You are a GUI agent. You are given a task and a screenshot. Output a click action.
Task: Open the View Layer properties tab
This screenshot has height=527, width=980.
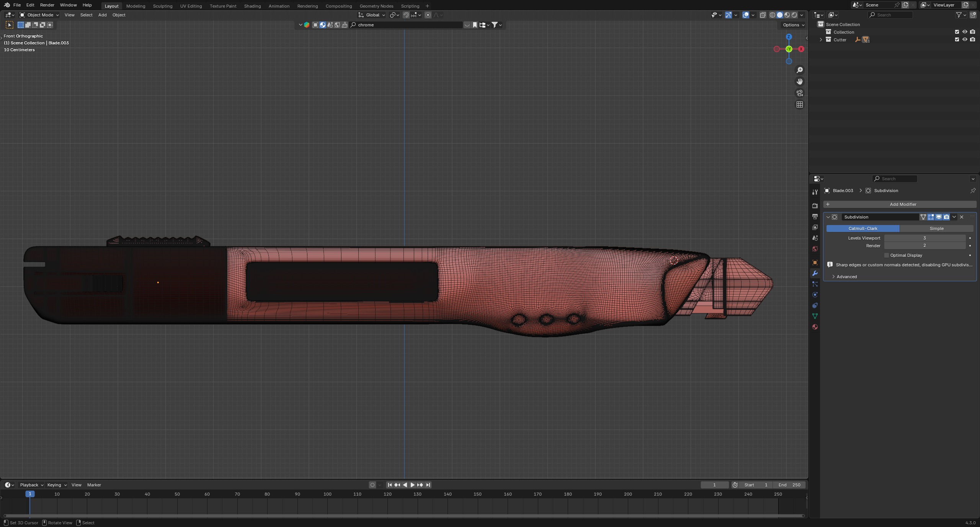tap(815, 227)
